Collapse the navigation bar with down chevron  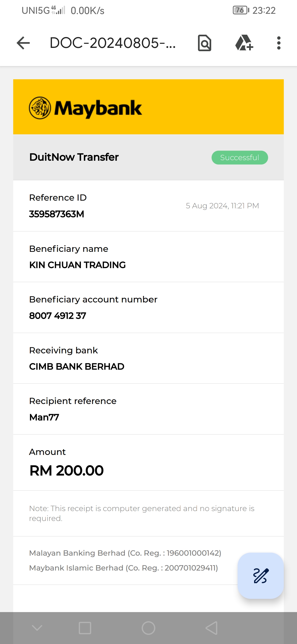point(37,628)
